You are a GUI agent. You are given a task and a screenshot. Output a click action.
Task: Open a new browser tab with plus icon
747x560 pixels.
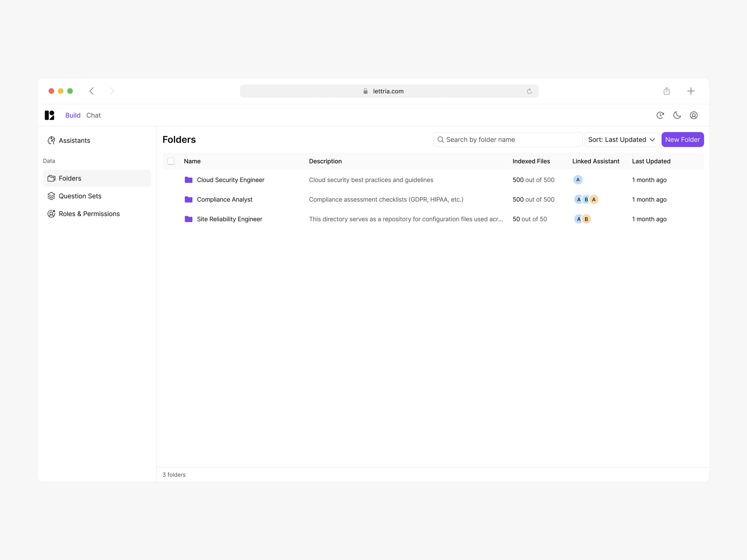691,91
